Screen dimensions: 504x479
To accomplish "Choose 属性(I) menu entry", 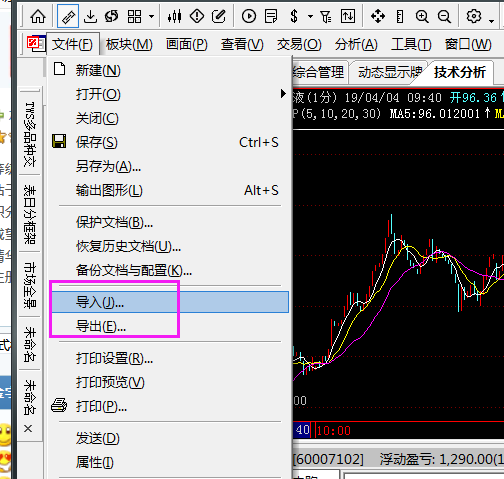I will click(169, 462).
